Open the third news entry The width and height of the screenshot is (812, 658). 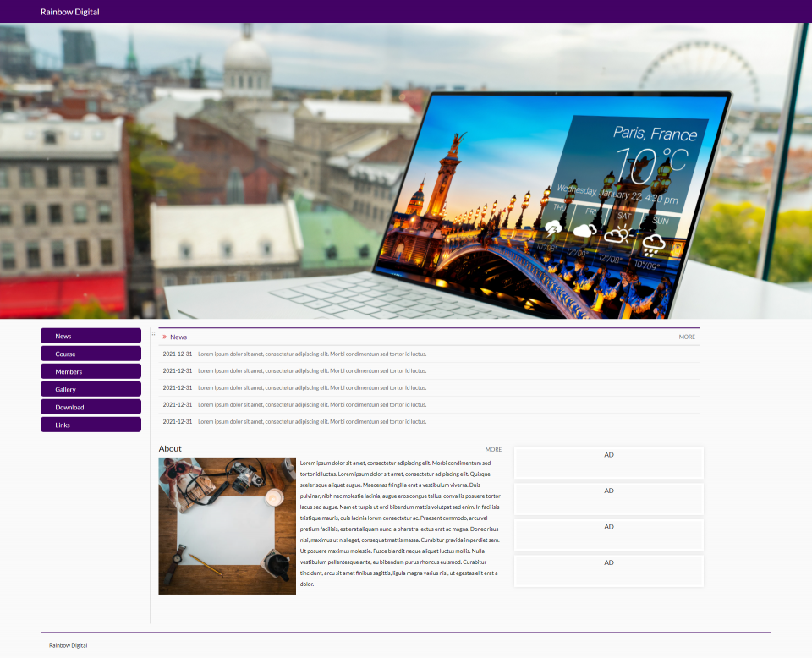(311, 387)
